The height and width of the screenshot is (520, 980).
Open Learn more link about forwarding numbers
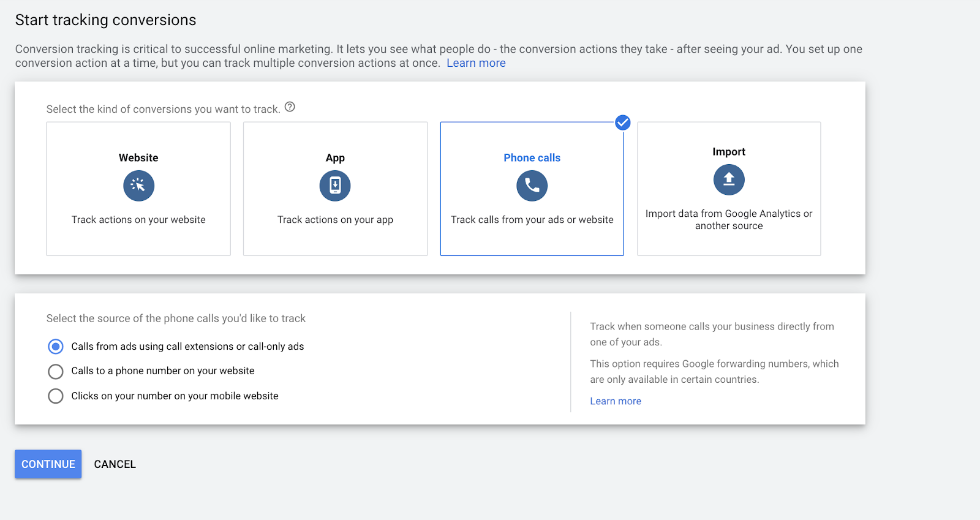pyautogui.click(x=616, y=401)
